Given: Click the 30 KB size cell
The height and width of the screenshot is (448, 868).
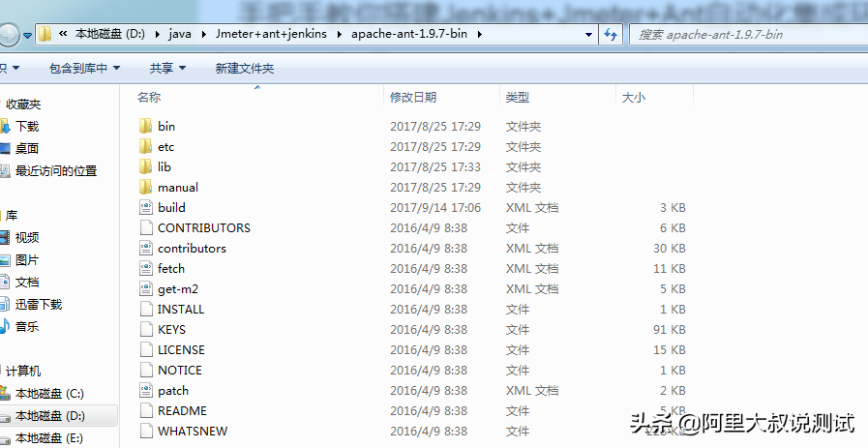Looking at the screenshot, I should click(x=670, y=248).
